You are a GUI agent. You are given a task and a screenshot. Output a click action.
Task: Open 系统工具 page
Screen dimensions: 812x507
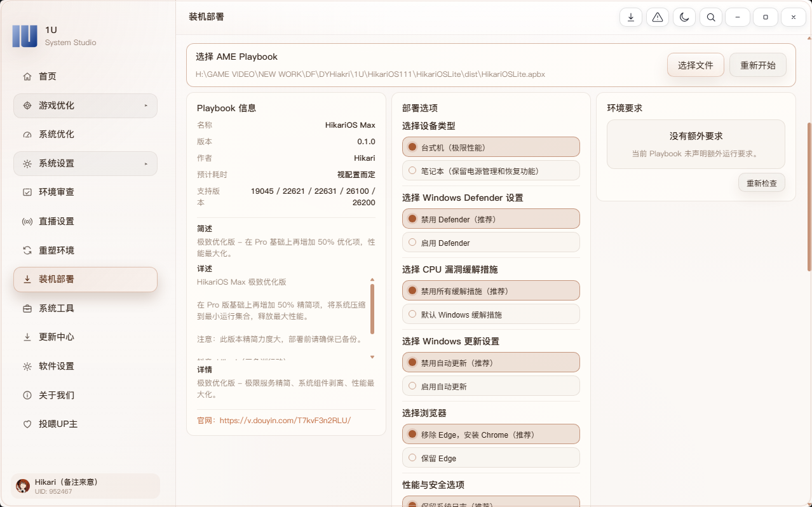(x=85, y=309)
